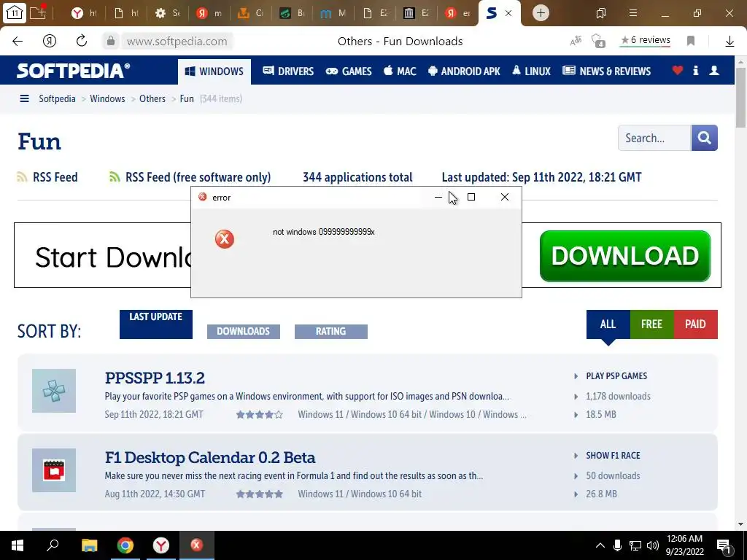The height and width of the screenshot is (560, 747).
Task: Open the Linux section
Action: [x=531, y=71]
